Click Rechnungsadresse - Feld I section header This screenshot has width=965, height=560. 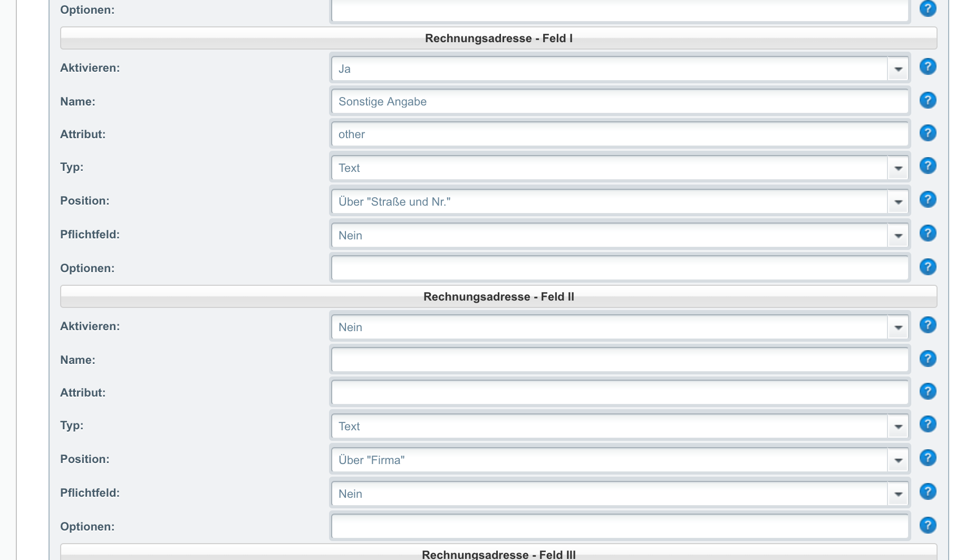coord(499,38)
